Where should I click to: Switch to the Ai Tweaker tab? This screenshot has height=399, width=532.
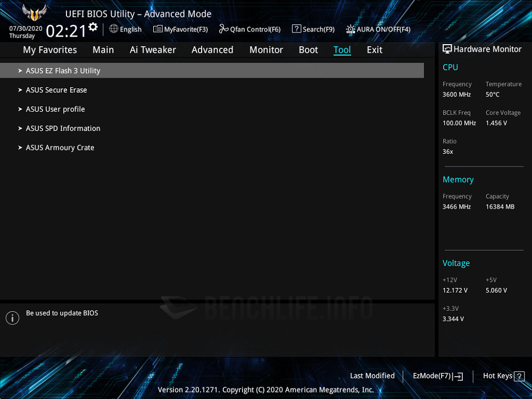point(153,50)
